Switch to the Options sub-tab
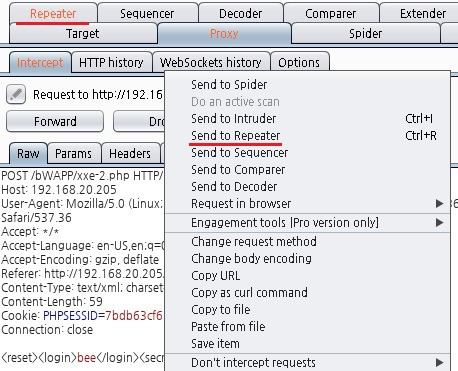Image resolution: width=458 pixels, height=371 pixels. click(299, 62)
